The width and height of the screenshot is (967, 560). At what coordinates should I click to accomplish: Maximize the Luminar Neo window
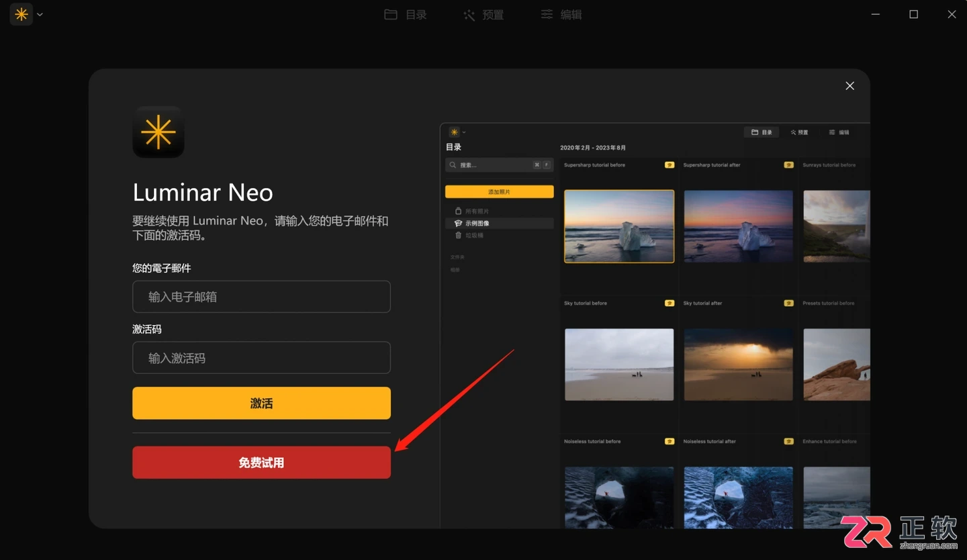913,15
